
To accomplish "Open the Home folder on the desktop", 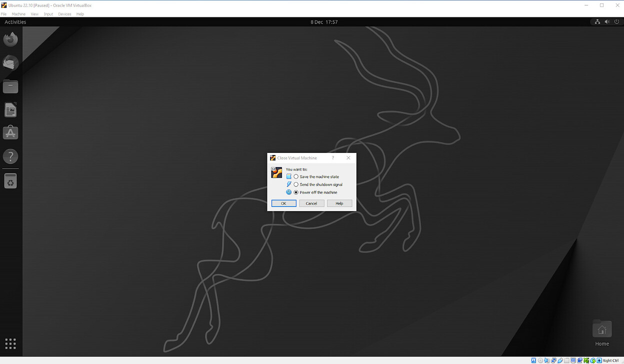I will tap(601, 329).
